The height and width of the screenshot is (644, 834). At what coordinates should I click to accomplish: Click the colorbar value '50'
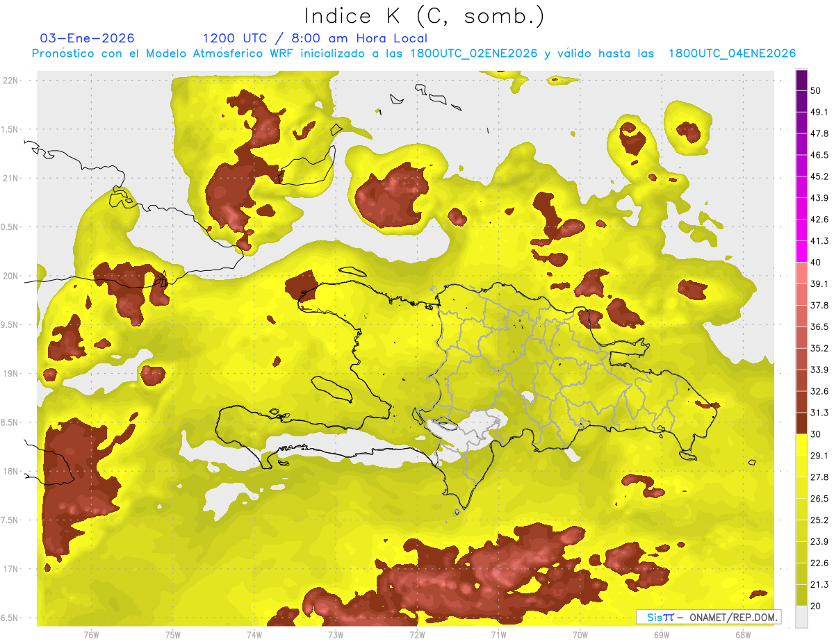(816, 90)
